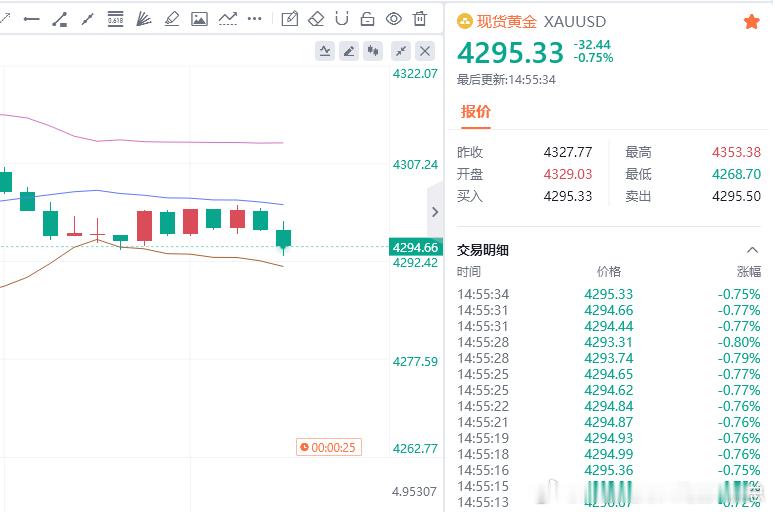Click the edit note drawing icon

(289, 19)
